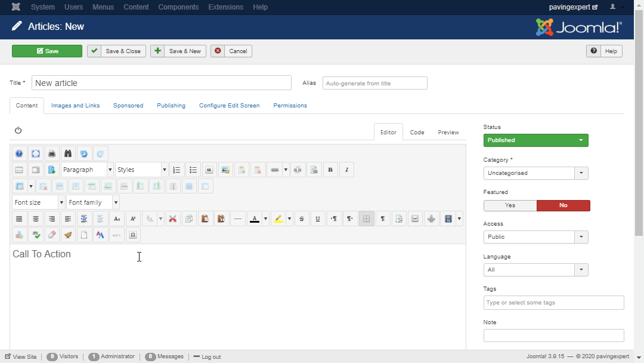Click the Save & Close button

click(x=117, y=51)
